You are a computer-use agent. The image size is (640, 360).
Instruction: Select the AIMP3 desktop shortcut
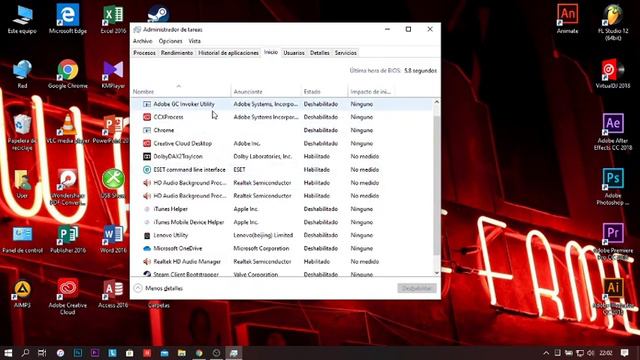coord(22,294)
